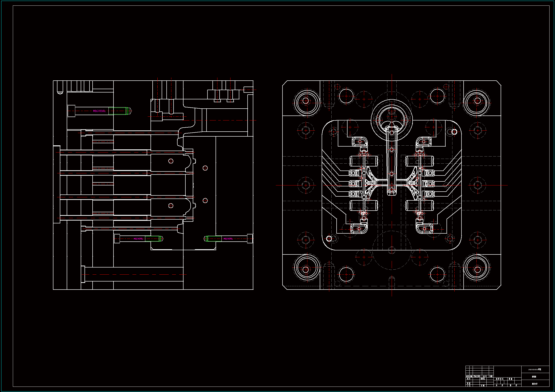Click the XXXXXXXXX学院 title block cell
Image resolution: width=555 pixels, height=392 pixels.
(x=535, y=370)
